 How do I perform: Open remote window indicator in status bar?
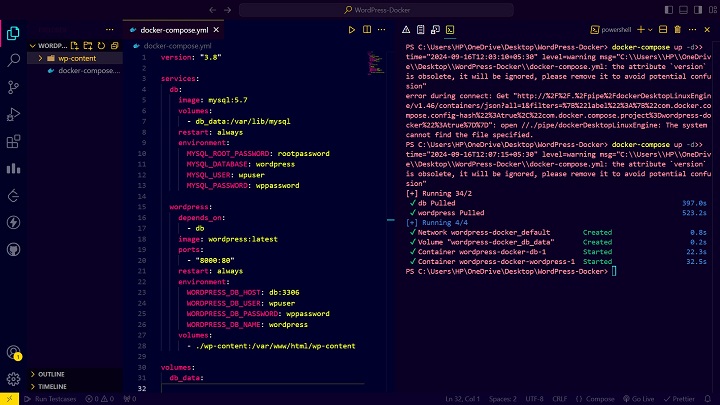tap(9, 399)
